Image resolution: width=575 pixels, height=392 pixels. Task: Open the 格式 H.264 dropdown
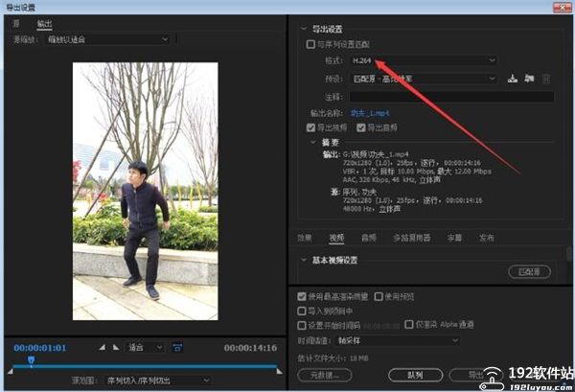point(423,60)
